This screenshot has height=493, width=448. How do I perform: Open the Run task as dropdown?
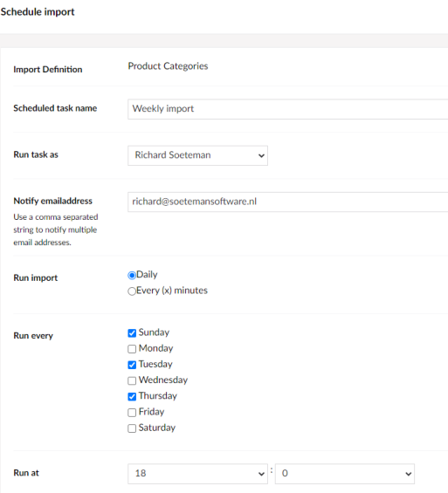[197, 155]
